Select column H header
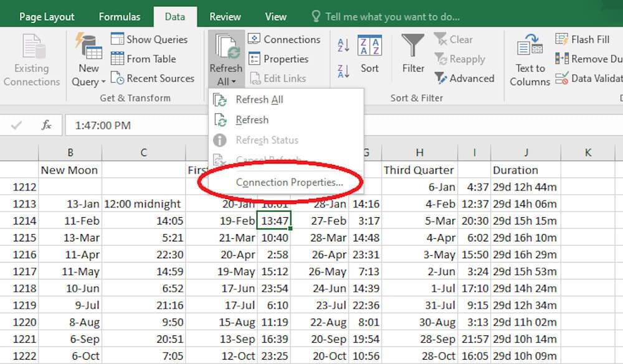The image size is (623, 364). point(419,152)
